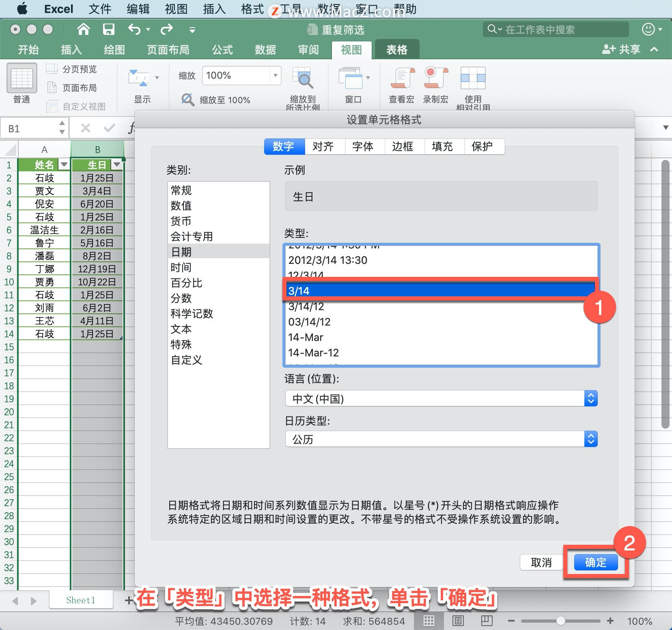Click the 录制宏 record macro icon
The height and width of the screenshot is (630, 672).
tap(436, 78)
